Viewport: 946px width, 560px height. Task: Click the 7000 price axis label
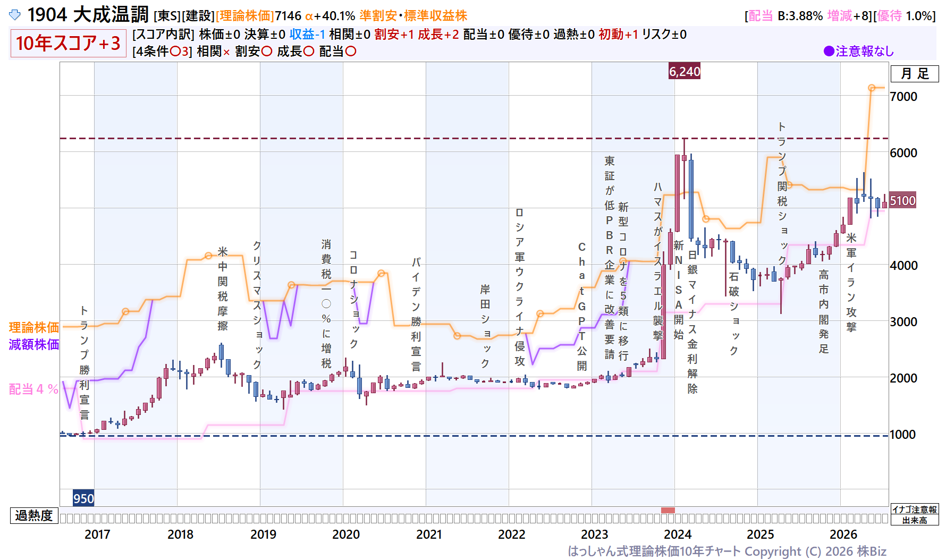(903, 97)
